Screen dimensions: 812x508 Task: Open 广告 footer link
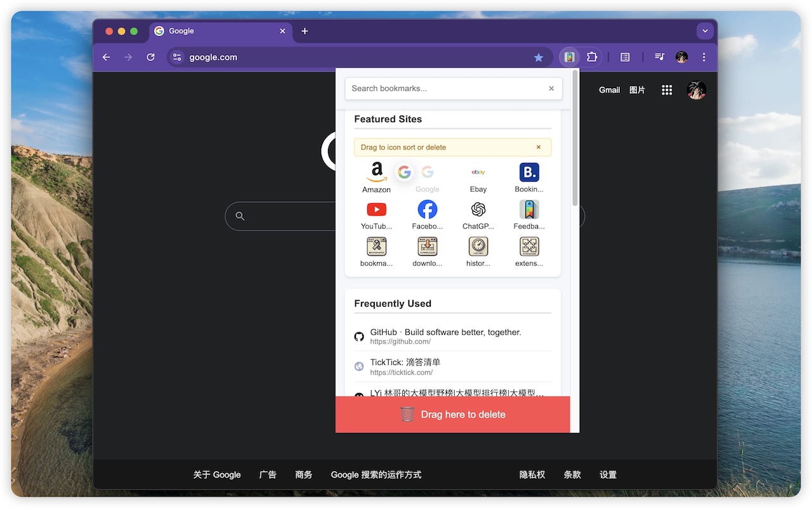tap(268, 474)
